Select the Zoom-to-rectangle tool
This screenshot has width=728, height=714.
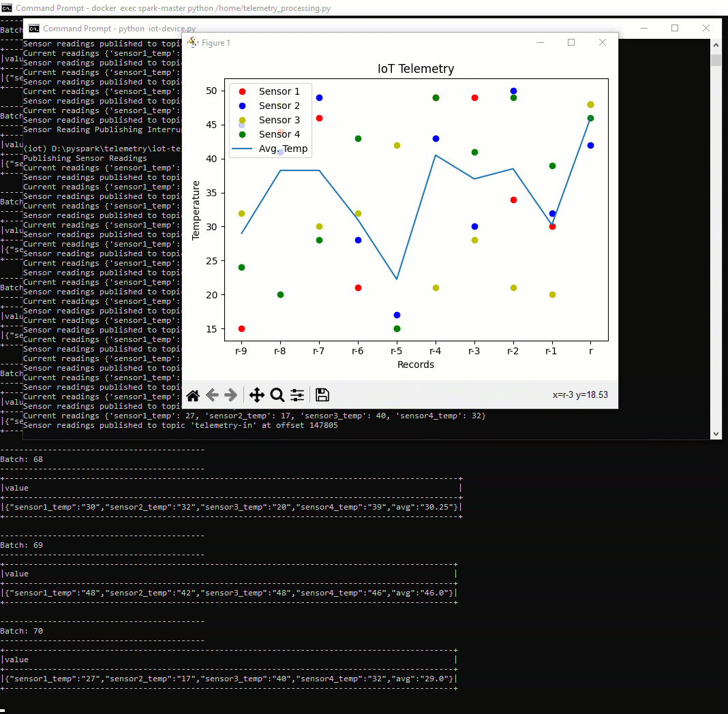tap(277, 394)
